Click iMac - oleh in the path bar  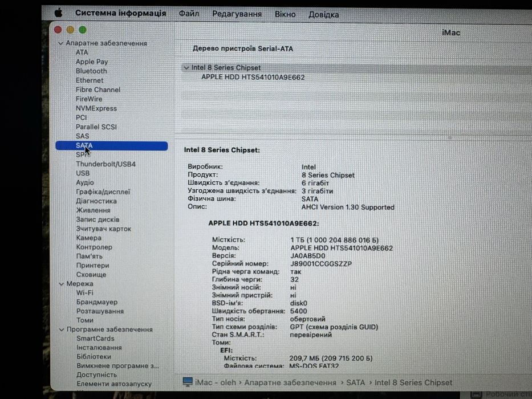216,382
